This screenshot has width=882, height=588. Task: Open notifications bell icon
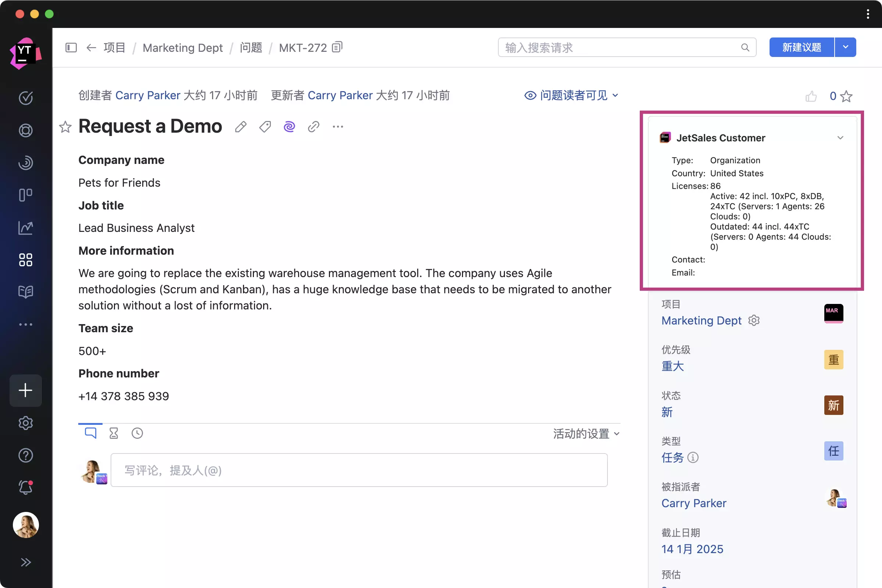(25, 487)
